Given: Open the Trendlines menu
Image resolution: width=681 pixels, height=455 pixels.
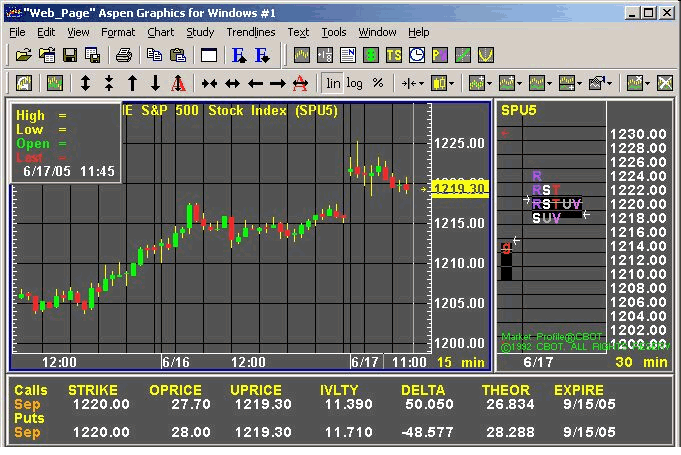Looking at the screenshot, I should point(250,32).
